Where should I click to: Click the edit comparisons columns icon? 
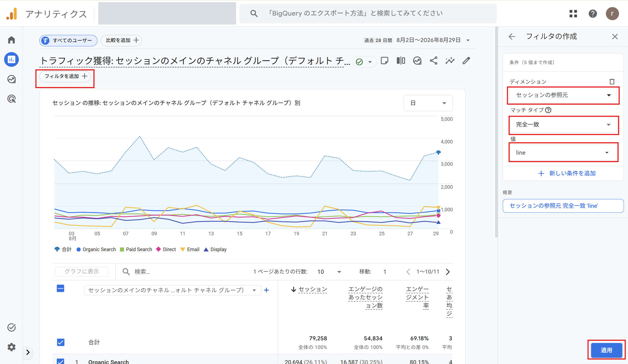(401, 61)
